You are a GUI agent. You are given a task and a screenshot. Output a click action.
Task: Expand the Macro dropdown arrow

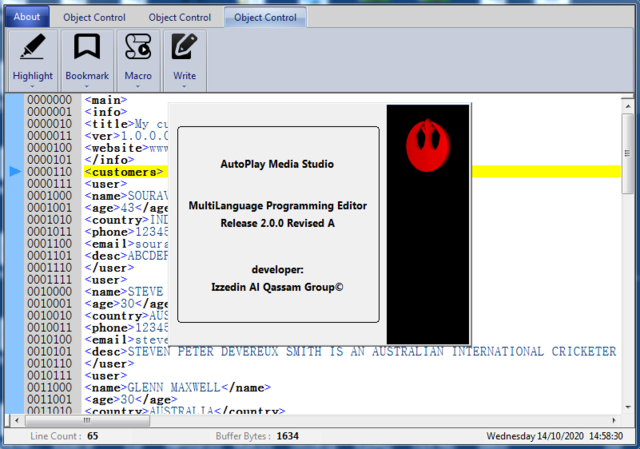[x=138, y=87]
